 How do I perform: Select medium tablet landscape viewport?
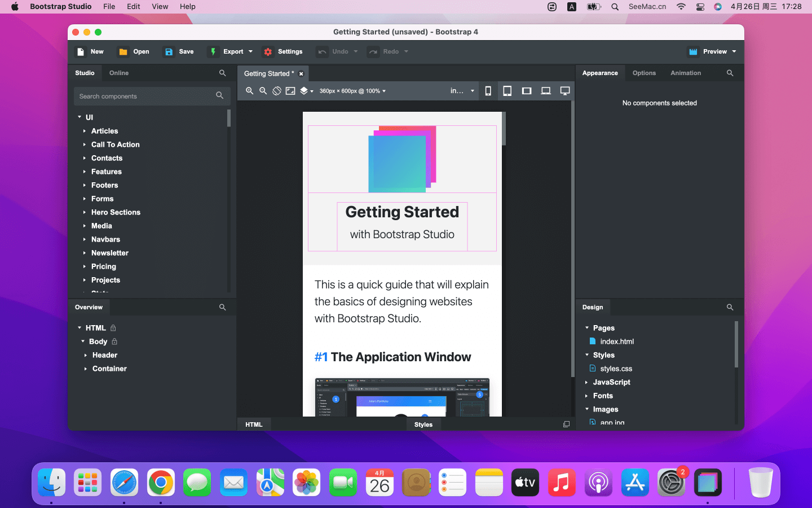pyautogui.click(x=527, y=91)
